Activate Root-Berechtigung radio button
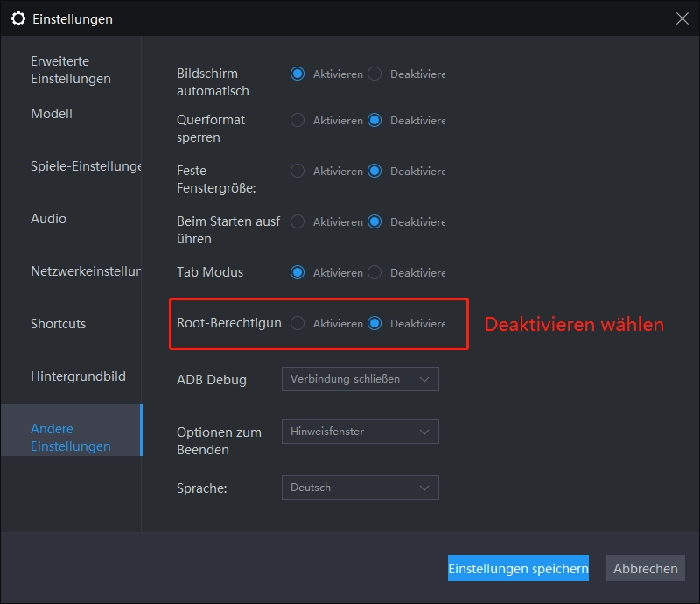Screen dimensions: 700x604 click(297, 323)
